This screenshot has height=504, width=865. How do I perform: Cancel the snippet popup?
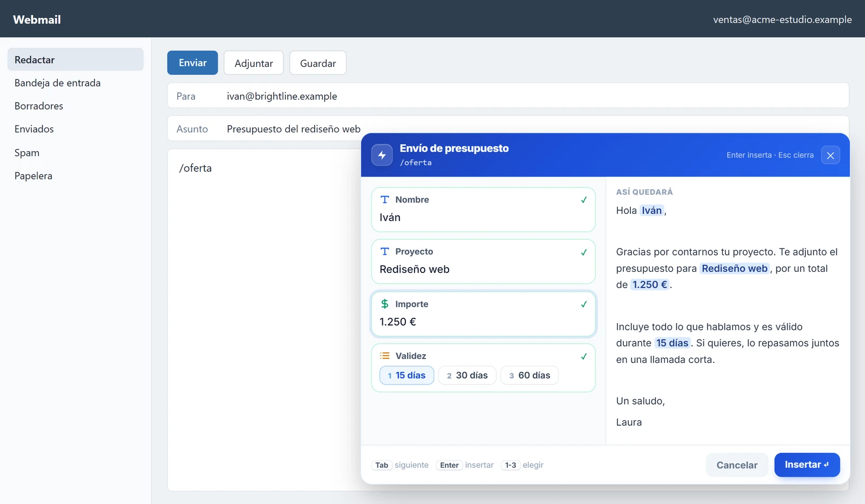click(737, 465)
